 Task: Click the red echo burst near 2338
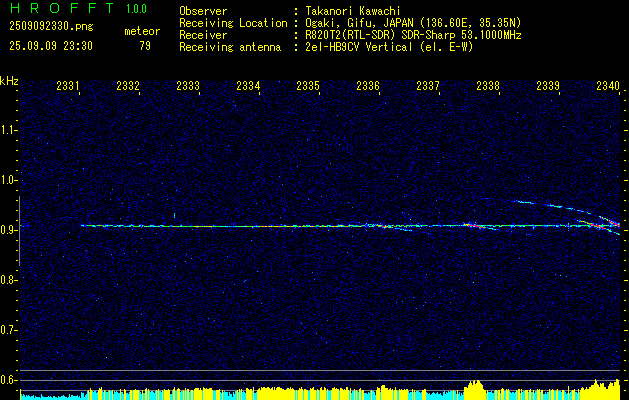pos(475,226)
